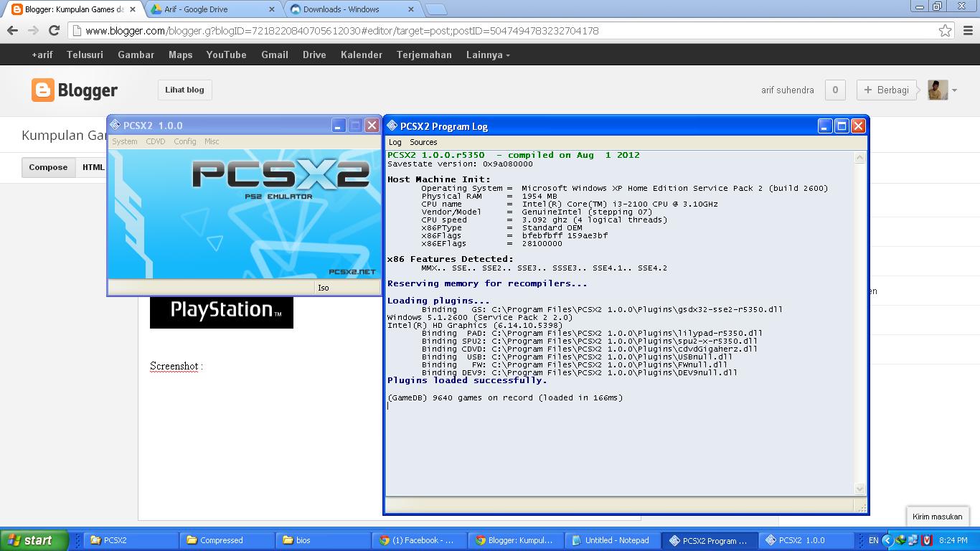Bookmark the page with the star icon
980x551 pixels.
click(946, 31)
